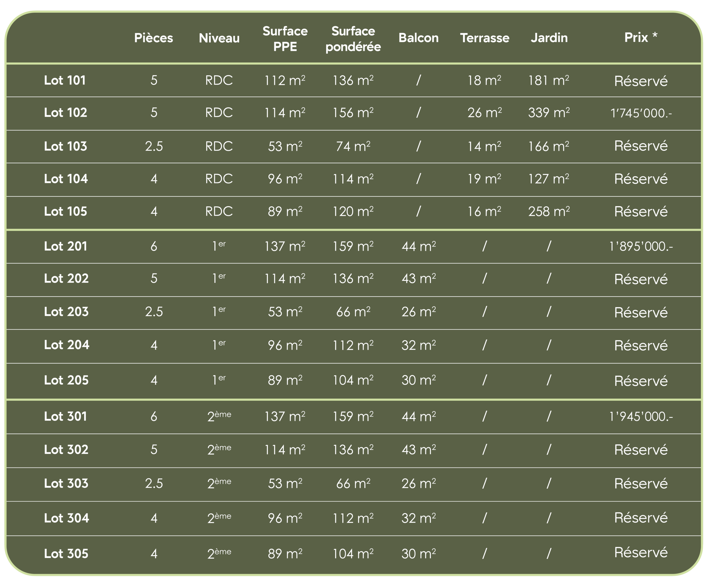The width and height of the screenshot is (706, 588).
Task: Select the Lot 304 row label
Action: click(x=66, y=518)
